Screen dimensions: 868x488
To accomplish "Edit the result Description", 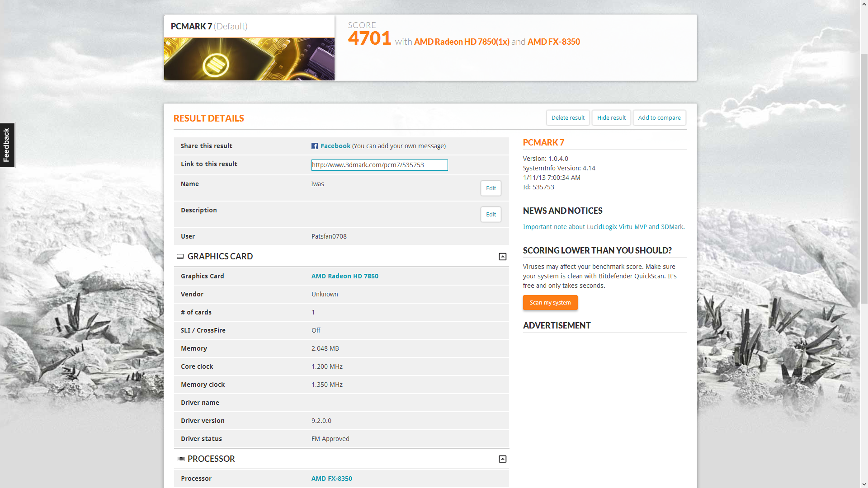I will pos(491,214).
